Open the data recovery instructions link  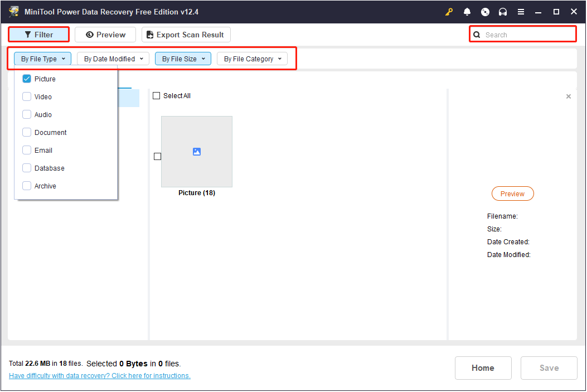100,375
